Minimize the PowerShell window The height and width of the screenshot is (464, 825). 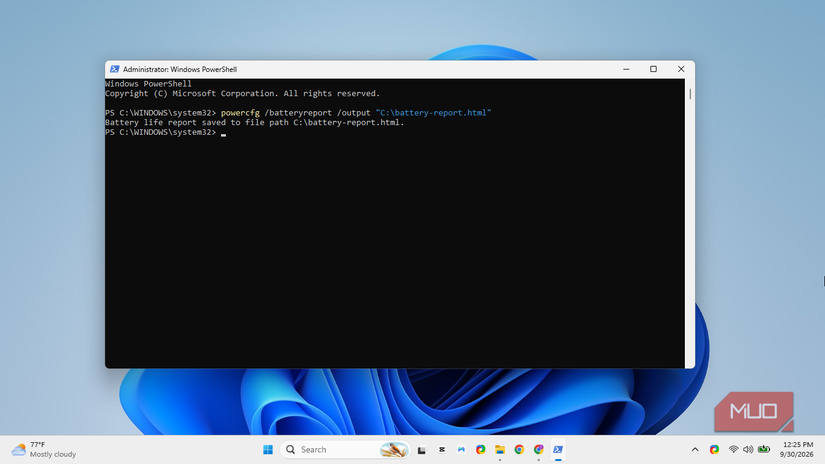(626, 69)
